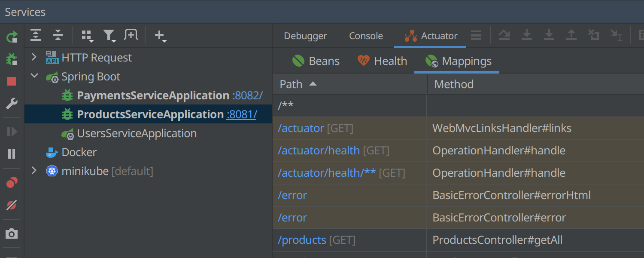The width and height of the screenshot is (644, 258).
Task: Collapse the Spring Boot tree node
Action: [x=35, y=76]
